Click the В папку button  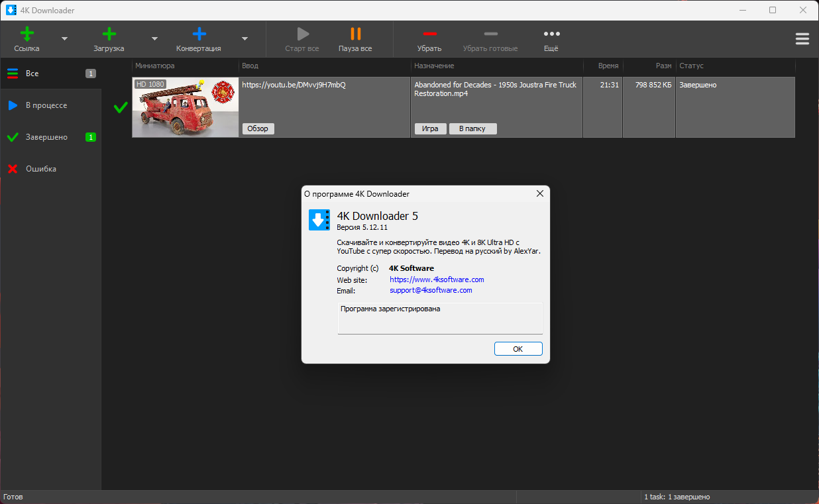pyautogui.click(x=472, y=128)
